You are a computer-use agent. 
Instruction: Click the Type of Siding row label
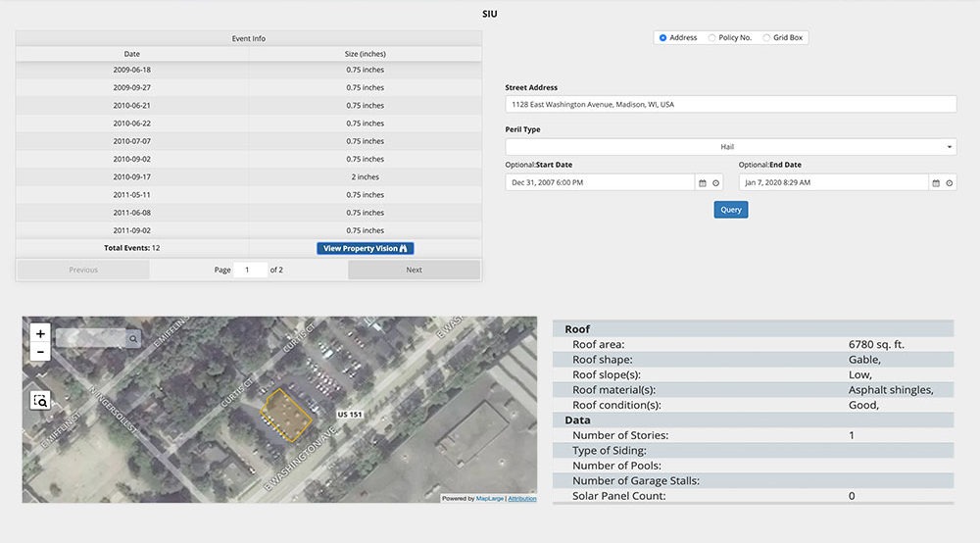click(610, 451)
